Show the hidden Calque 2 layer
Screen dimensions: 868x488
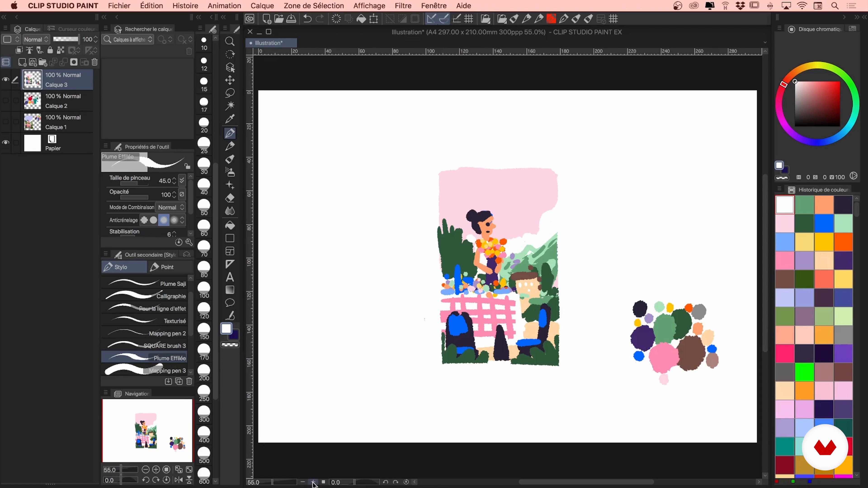5,101
